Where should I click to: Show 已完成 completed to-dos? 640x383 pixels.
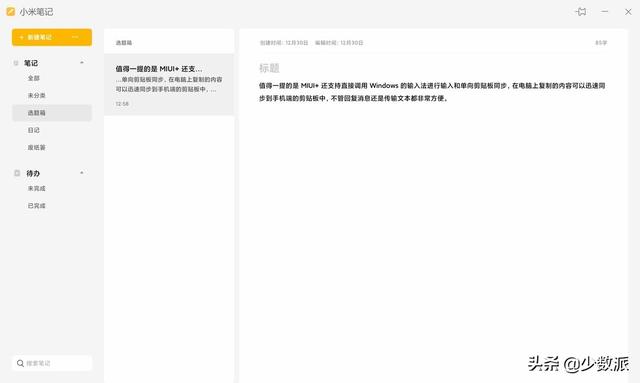point(36,205)
